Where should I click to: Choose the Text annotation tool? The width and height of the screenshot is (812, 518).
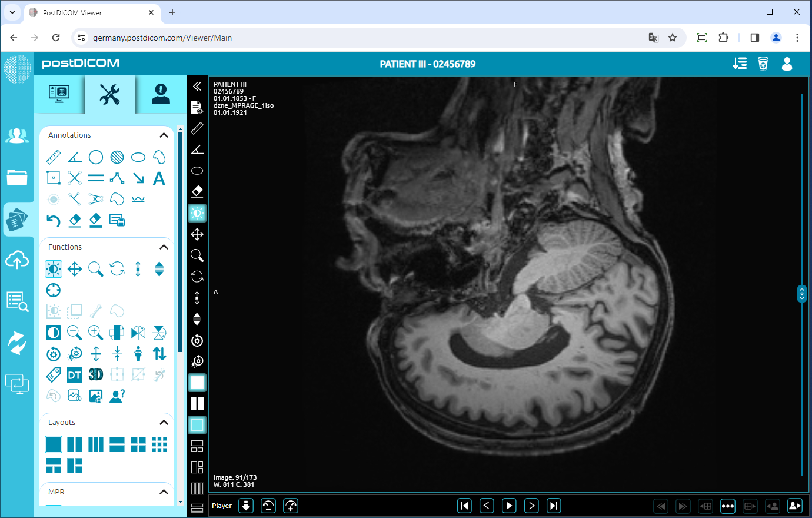pos(159,178)
